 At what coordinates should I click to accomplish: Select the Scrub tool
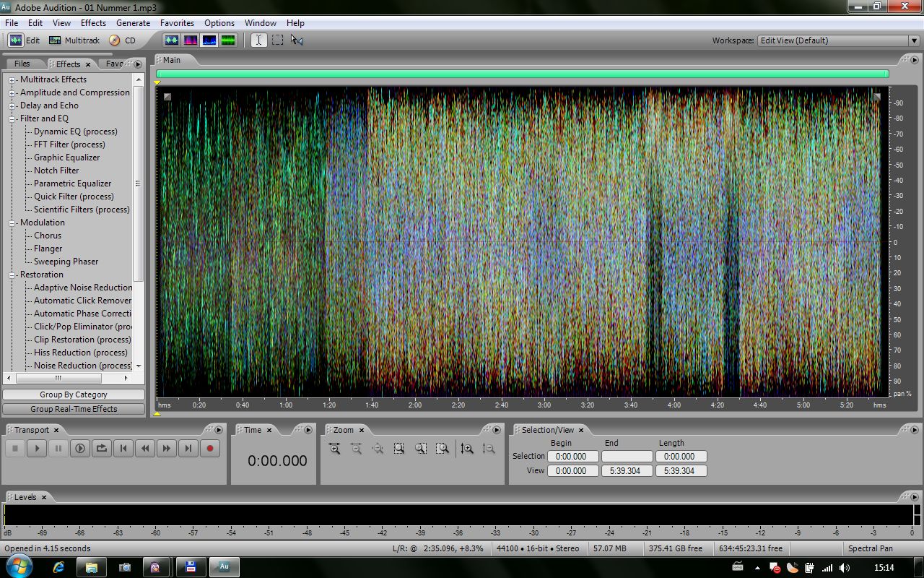[x=296, y=40]
